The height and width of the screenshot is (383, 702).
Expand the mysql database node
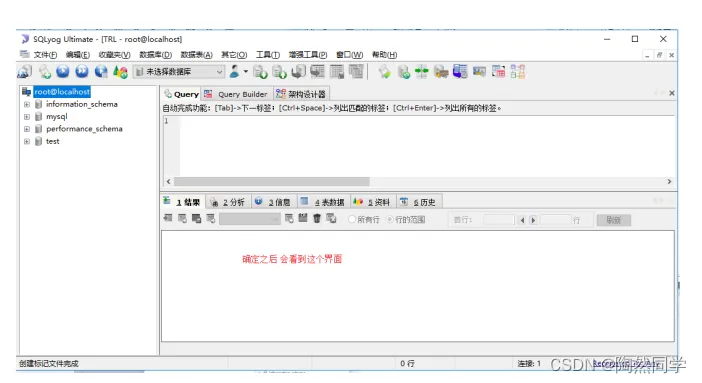coord(27,116)
